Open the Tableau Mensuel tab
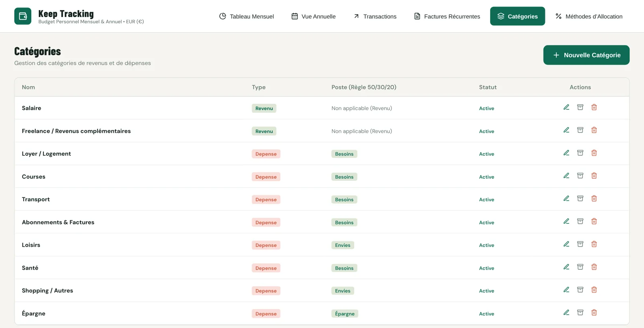The image size is (644, 328). [x=246, y=16]
